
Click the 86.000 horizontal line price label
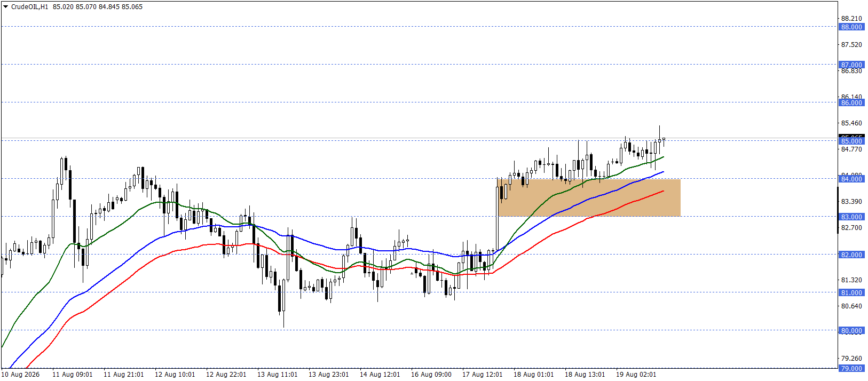pos(851,102)
